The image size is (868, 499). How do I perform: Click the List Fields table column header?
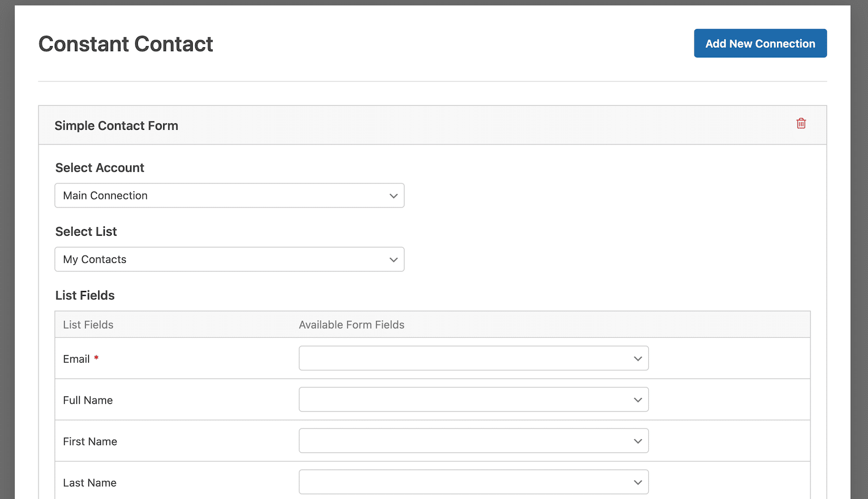(88, 325)
